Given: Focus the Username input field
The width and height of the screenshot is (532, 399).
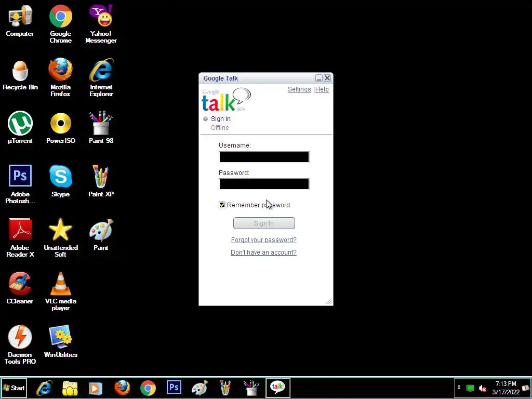Looking at the screenshot, I should (264, 157).
